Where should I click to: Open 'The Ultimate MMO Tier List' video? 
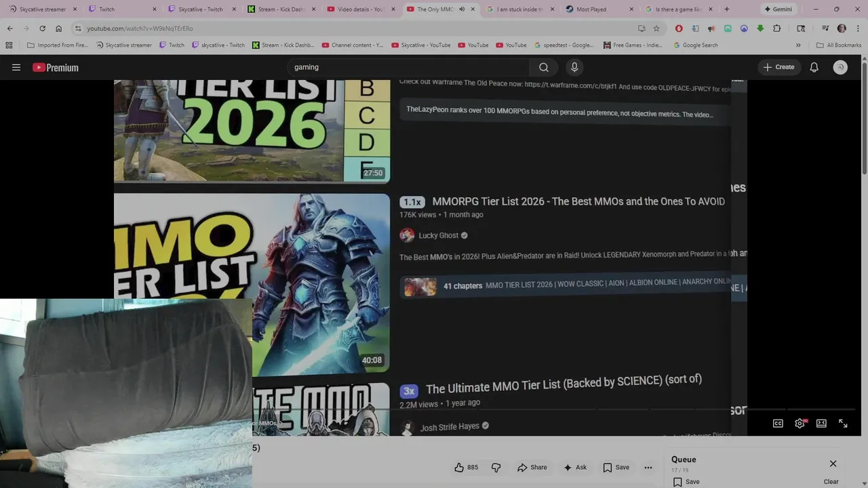tap(564, 384)
